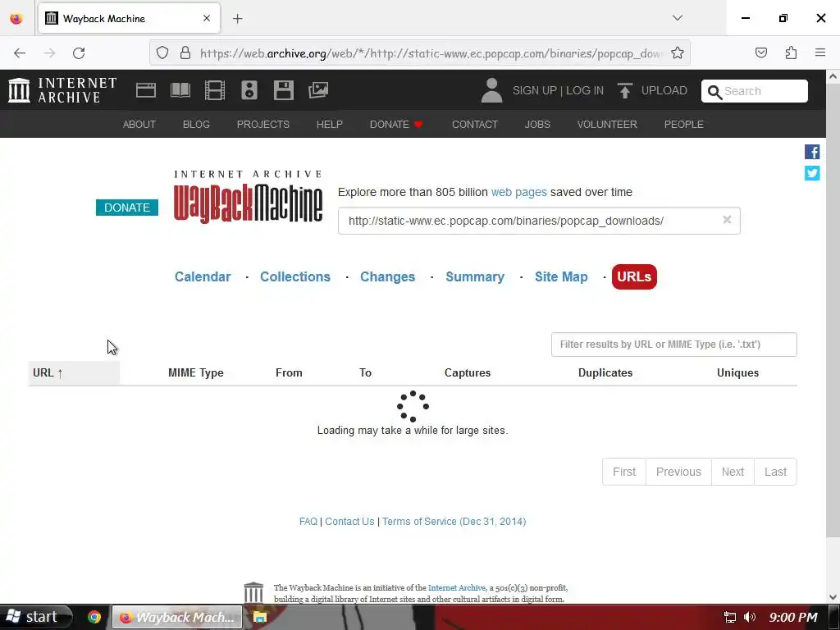
Task: Sort by MIME Type column
Action: pyautogui.click(x=195, y=373)
